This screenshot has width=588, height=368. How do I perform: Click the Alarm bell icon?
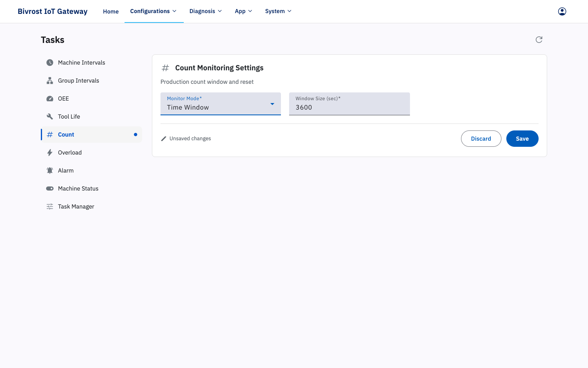click(50, 171)
